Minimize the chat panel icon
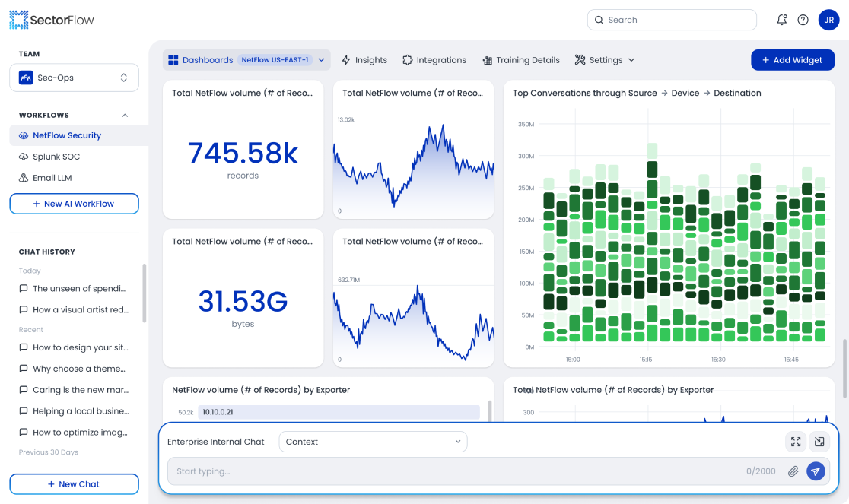Viewport: 849px width, 504px height. 820,442
